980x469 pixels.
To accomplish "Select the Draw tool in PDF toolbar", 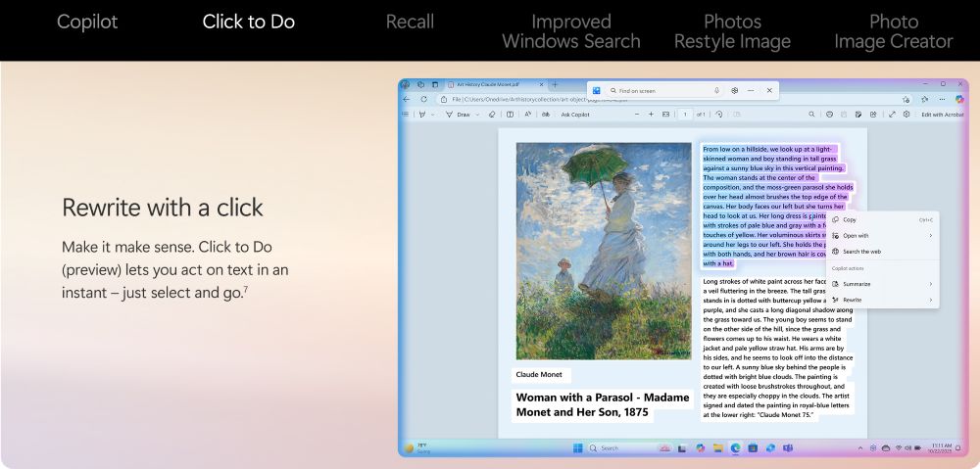I will [460, 115].
